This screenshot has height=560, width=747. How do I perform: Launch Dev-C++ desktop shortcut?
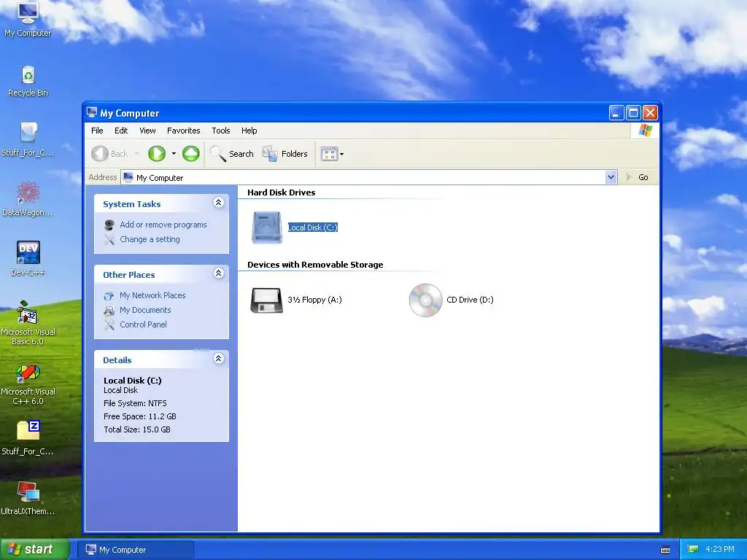[x=28, y=259]
